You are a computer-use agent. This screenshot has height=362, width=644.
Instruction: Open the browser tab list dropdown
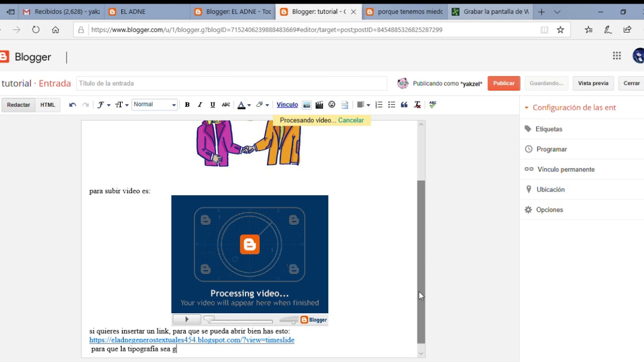point(557,12)
